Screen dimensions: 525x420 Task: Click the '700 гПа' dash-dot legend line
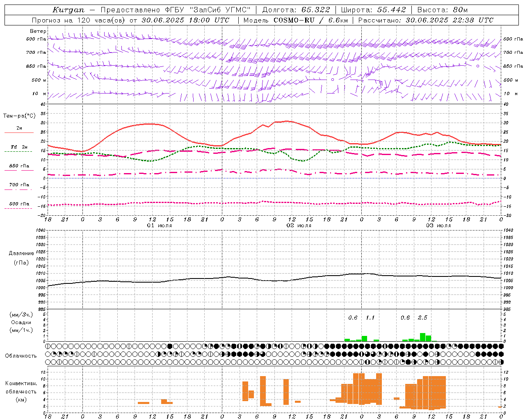(x=18, y=189)
